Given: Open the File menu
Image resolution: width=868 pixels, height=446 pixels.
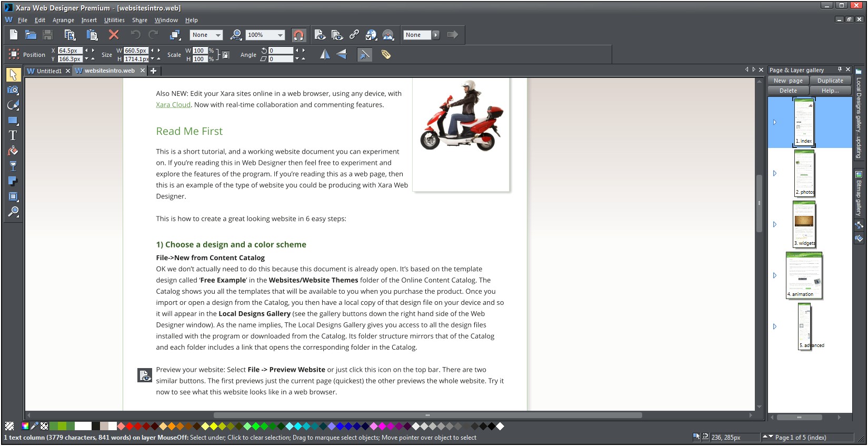Looking at the screenshot, I should (22, 20).
